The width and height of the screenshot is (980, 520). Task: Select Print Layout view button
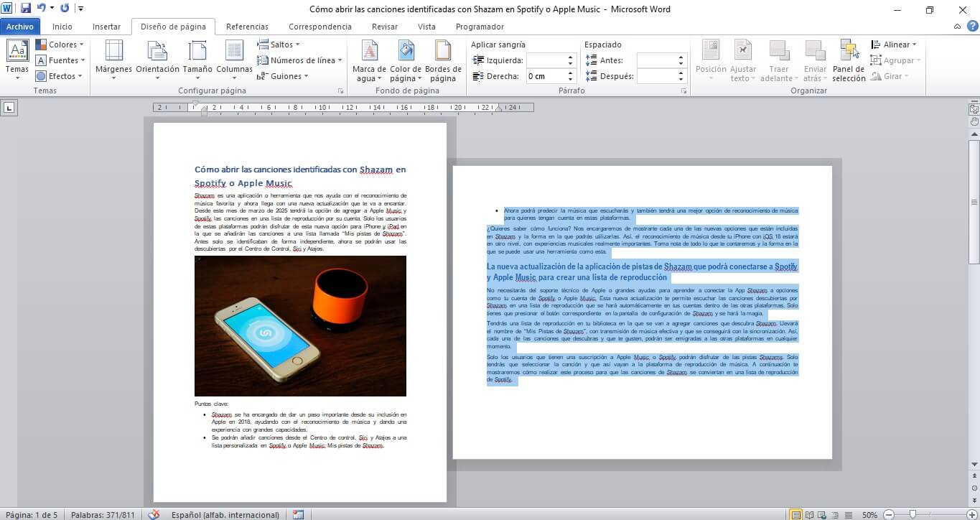point(795,514)
